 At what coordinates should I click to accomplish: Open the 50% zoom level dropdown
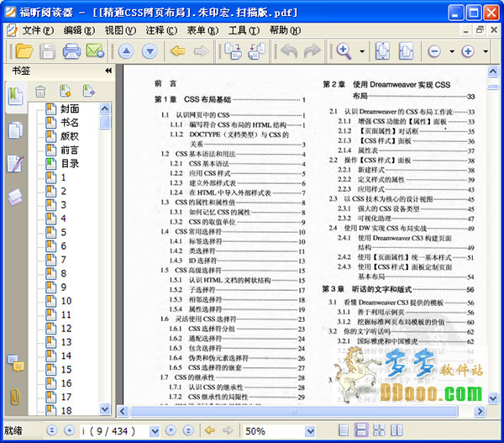(x=310, y=430)
